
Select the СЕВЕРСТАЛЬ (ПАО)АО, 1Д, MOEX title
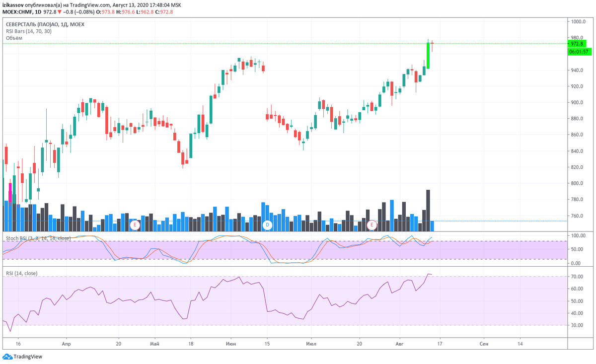point(45,24)
